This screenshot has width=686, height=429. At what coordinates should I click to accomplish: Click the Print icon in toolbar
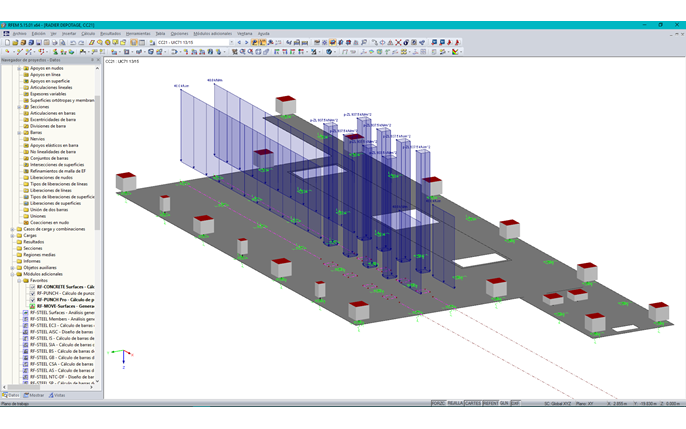55,42
